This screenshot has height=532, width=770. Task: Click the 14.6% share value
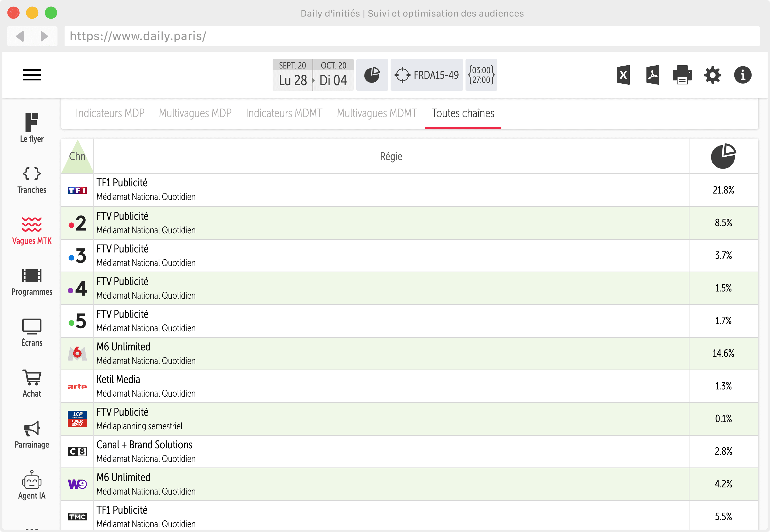[x=723, y=353]
